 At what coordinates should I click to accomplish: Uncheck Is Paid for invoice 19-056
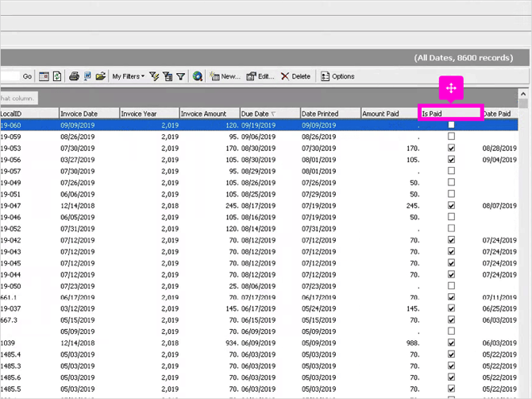pyautogui.click(x=451, y=159)
